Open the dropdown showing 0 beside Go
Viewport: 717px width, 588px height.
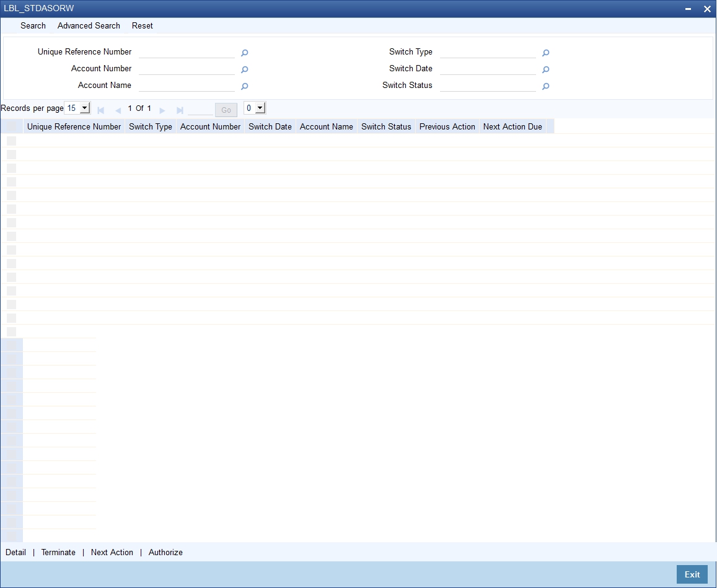point(255,108)
